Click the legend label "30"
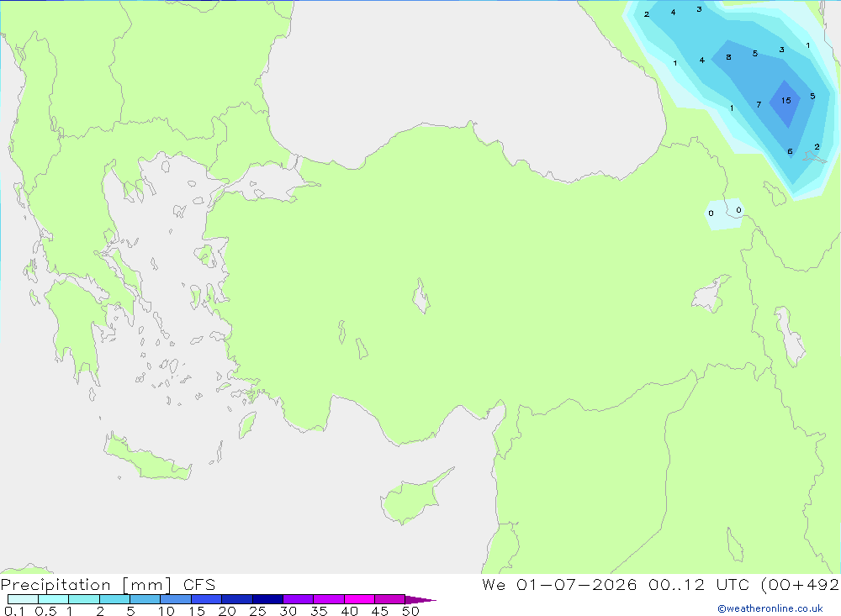The height and width of the screenshot is (616, 841). (288, 611)
